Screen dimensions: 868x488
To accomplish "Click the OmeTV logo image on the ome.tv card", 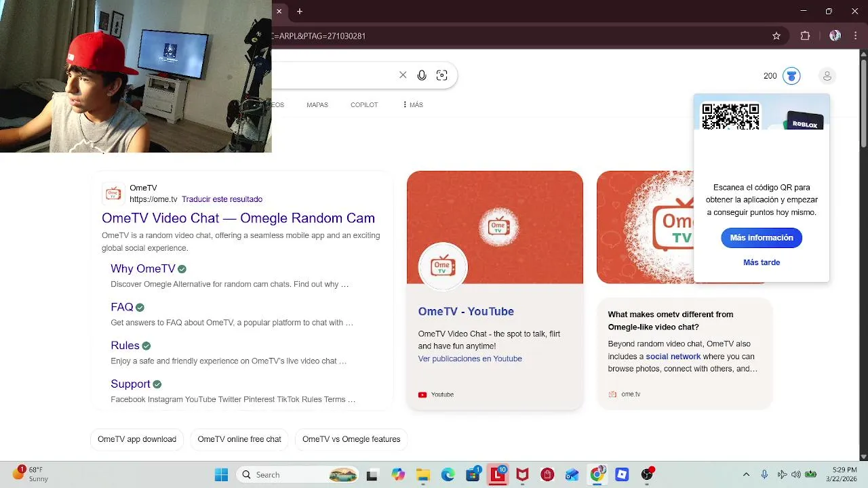I will pyautogui.click(x=645, y=227).
